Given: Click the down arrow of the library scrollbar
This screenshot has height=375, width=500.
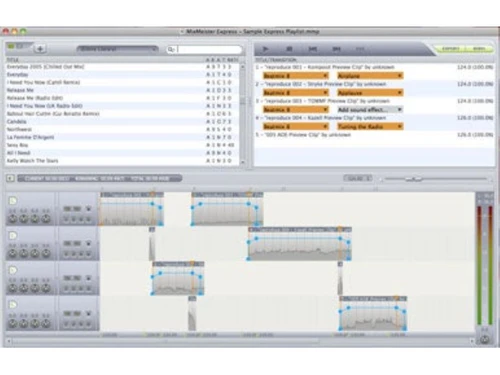Looking at the screenshot, I should pos(242,162).
